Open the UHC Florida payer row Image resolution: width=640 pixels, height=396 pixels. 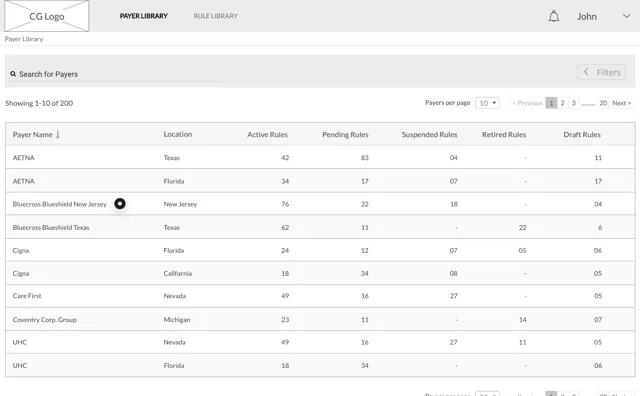click(320, 365)
